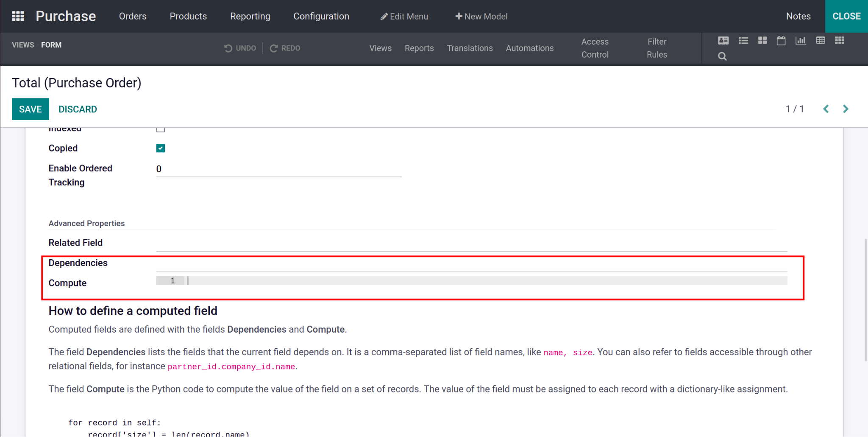The image size is (868, 437).
Task: Switch to the grid view editor icon
Action: coord(840,41)
